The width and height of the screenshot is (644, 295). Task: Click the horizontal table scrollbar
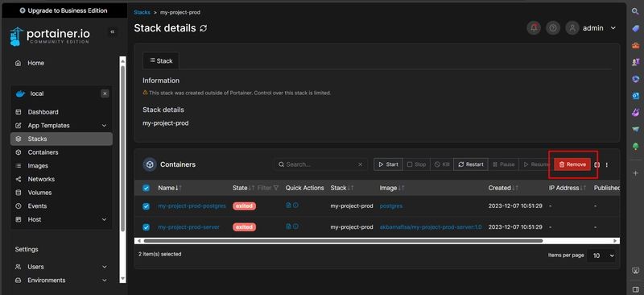coord(343,241)
